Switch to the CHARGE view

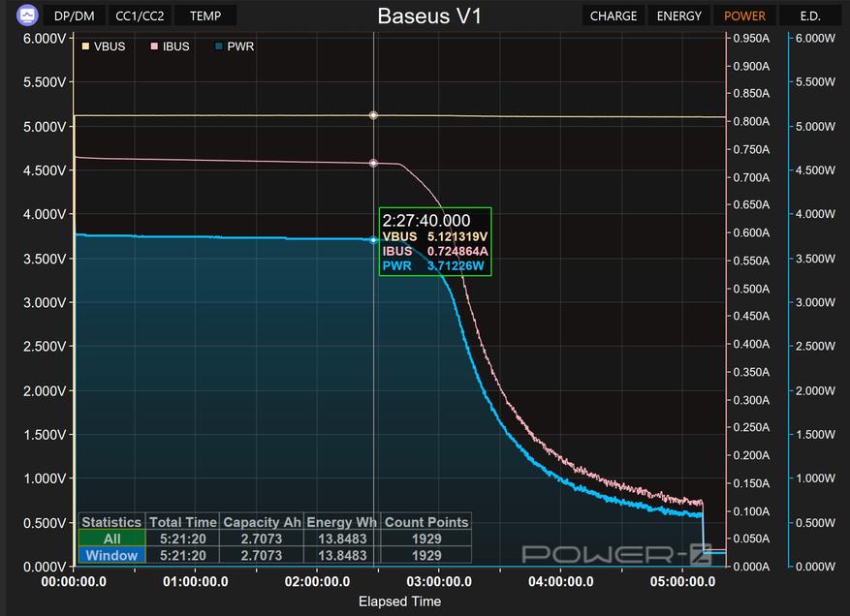click(614, 15)
